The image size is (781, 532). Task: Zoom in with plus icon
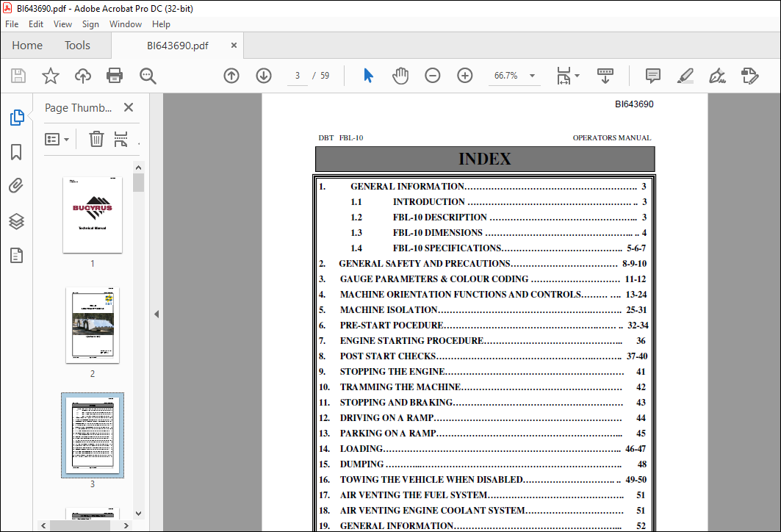pos(465,76)
